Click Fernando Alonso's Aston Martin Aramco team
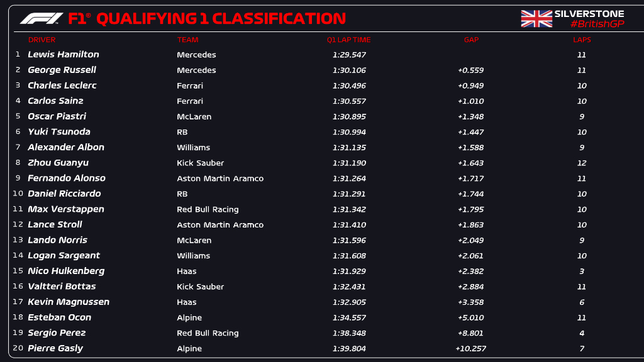Screen dimensions: 644x362 [x=220, y=178]
